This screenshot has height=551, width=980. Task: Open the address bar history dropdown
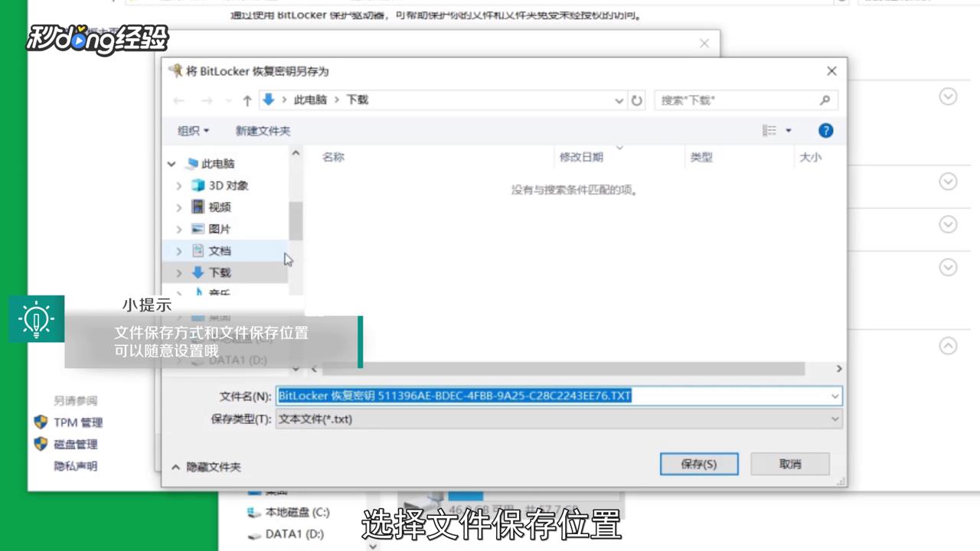coord(619,100)
